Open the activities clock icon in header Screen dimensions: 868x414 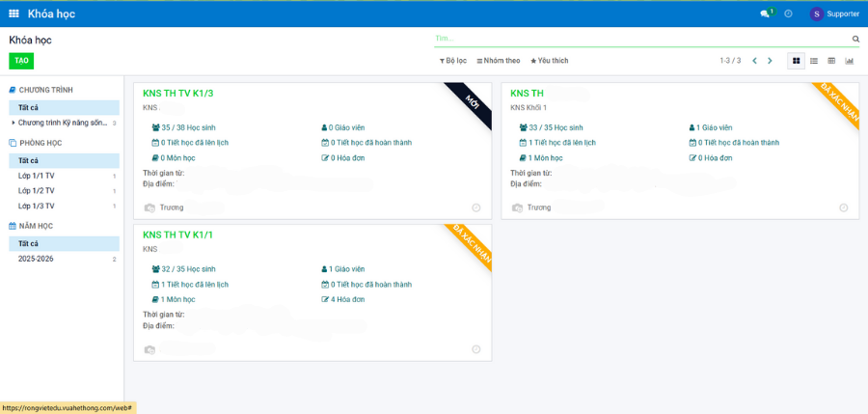[788, 14]
